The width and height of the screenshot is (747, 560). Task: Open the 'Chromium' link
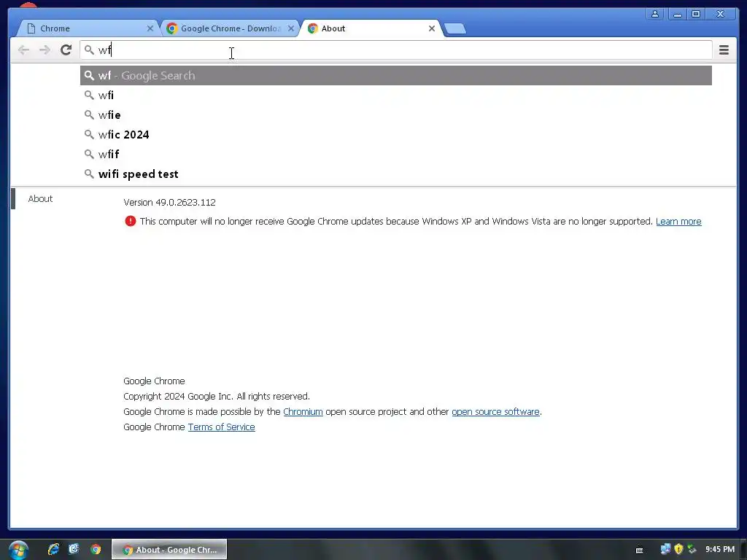(x=303, y=412)
